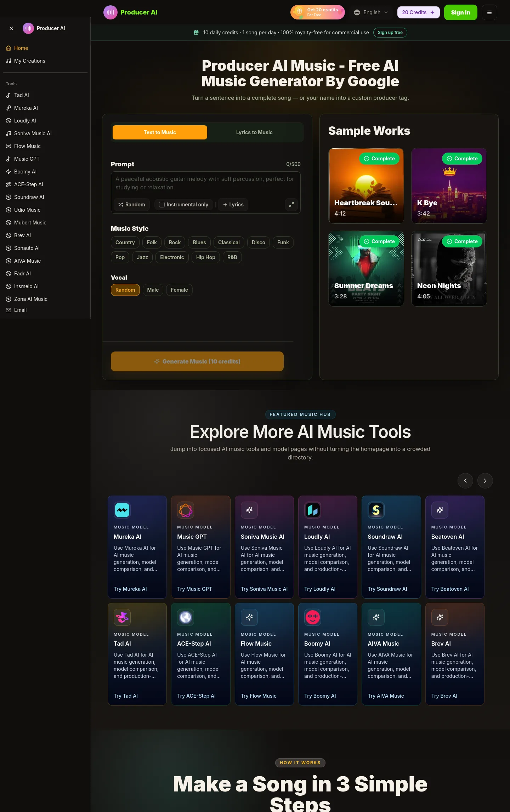Click the 20 Credits button

(x=419, y=12)
